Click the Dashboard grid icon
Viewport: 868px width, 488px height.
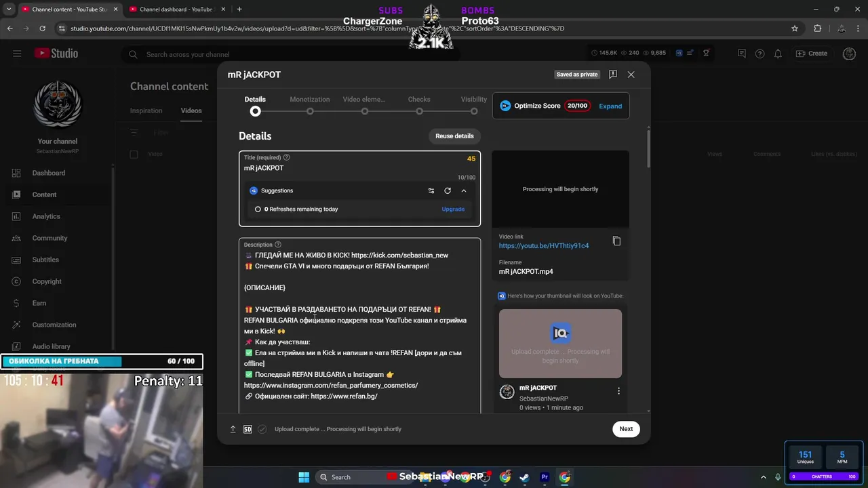click(17, 173)
